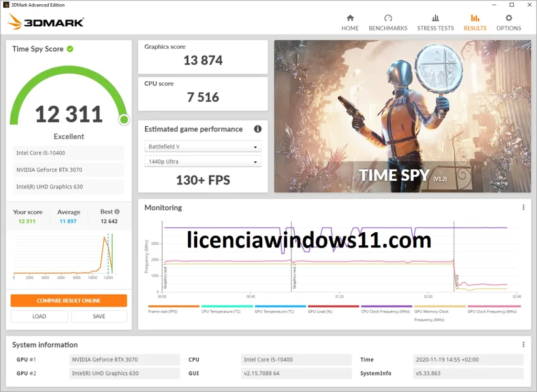Click the Stress Tests bar icon
Viewport: 537px width, 392px height.
[x=435, y=18]
